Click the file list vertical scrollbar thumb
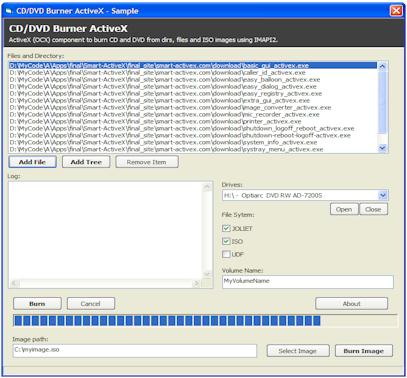This screenshot has width=407, height=378. [x=382, y=102]
